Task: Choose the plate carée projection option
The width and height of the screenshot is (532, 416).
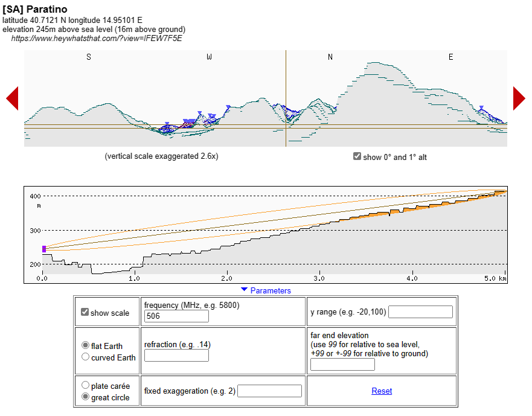Action: [x=86, y=385]
